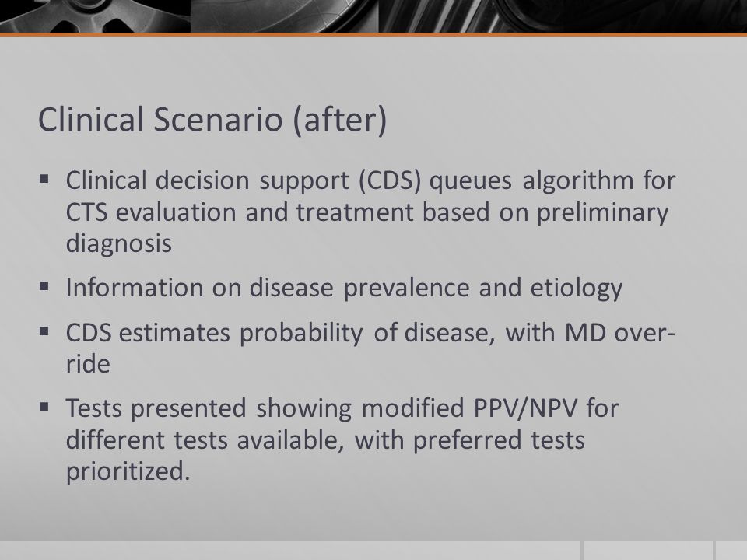Click "Information on disease prevalence and etiology" line
Screen dimensions: 747x560
(x=344, y=288)
